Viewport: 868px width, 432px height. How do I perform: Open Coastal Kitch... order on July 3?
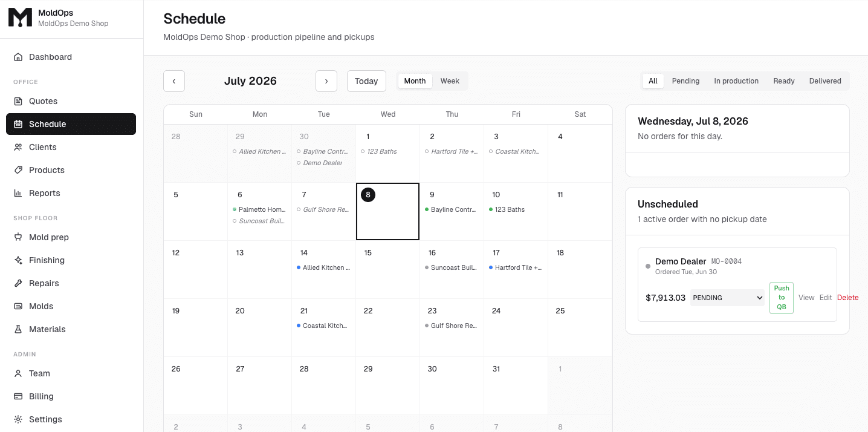[x=516, y=151]
